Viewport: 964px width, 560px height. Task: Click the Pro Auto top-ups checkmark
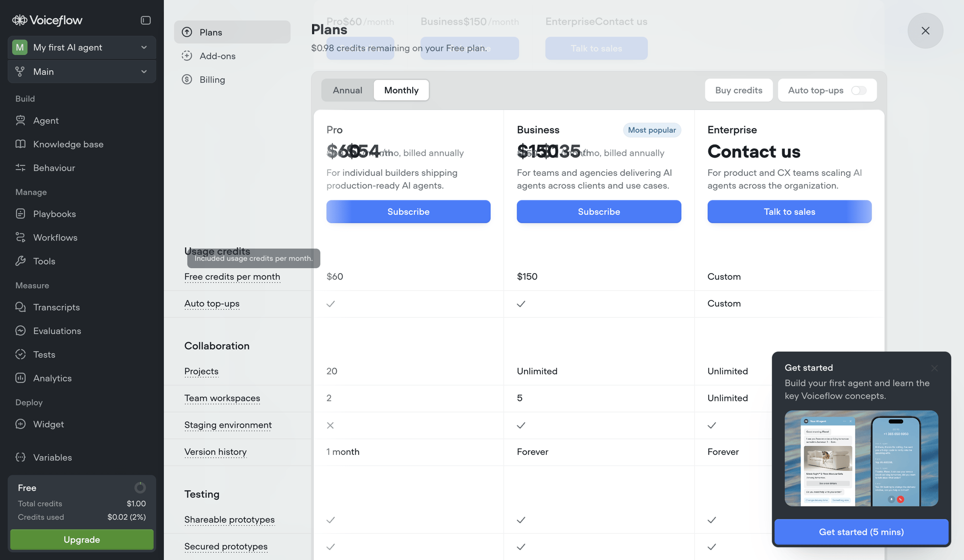click(x=331, y=304)
